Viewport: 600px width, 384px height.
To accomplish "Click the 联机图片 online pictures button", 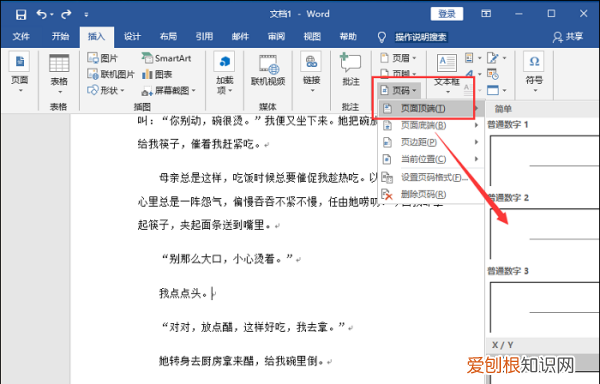I will coord(111,74).
